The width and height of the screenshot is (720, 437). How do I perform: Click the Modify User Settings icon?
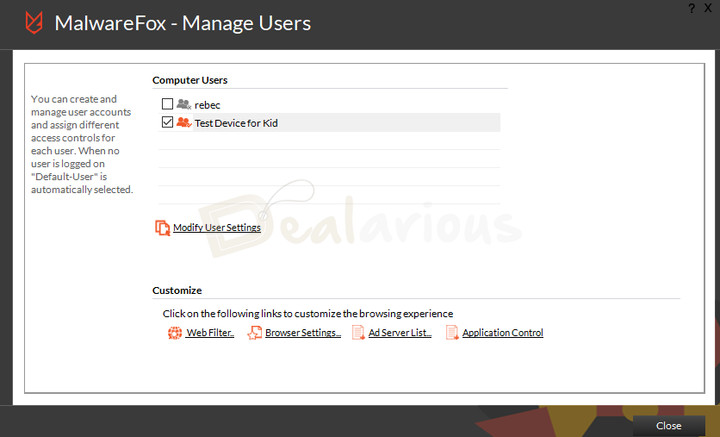pos(163,228)
